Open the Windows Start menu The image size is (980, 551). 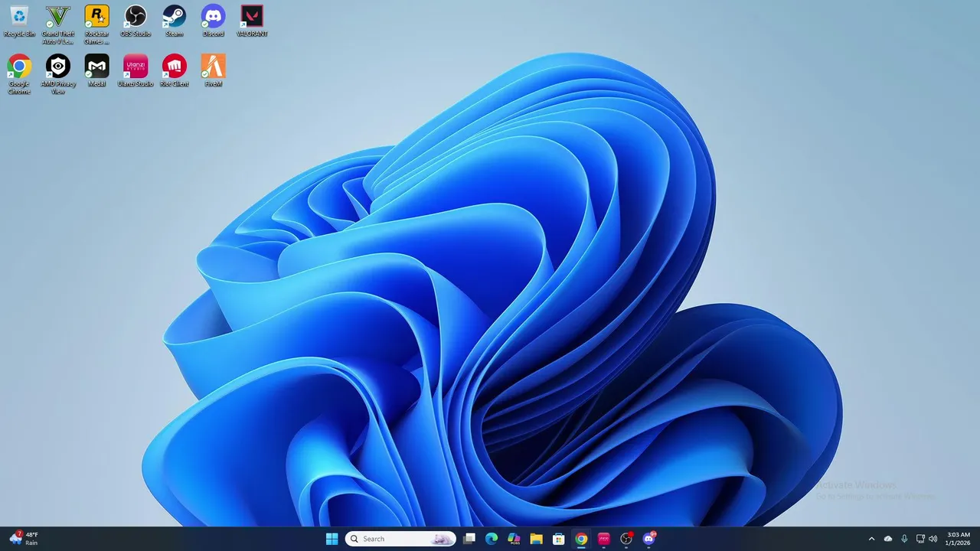tap(332, 539)
